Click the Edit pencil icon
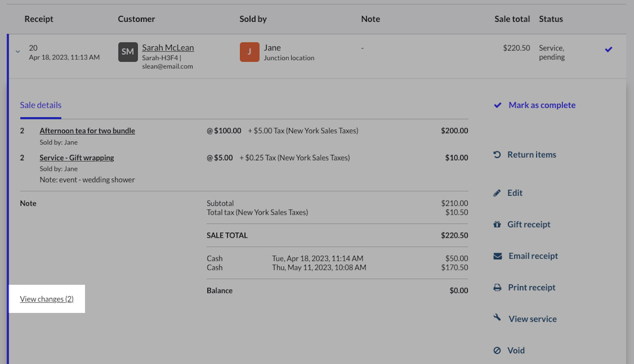The image size is (634, 364). point(497,193)
